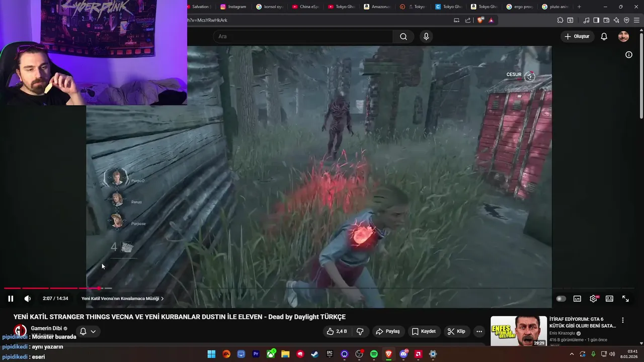Open the Brave Leo AI icon
Viewport: 644px width, 362px height.
click(x=616, y=20)
